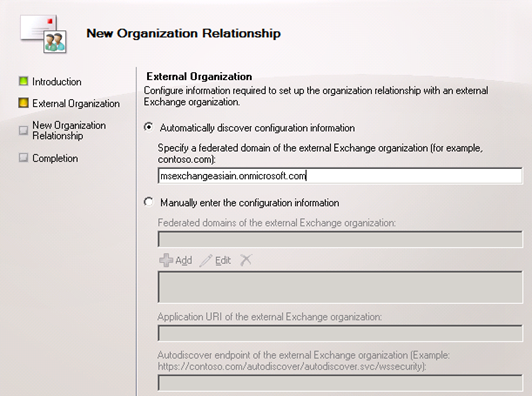Click the federated domain text field
Image resolution: width=532 pixels, height=396 pixels.
click(x=340, y=176)
